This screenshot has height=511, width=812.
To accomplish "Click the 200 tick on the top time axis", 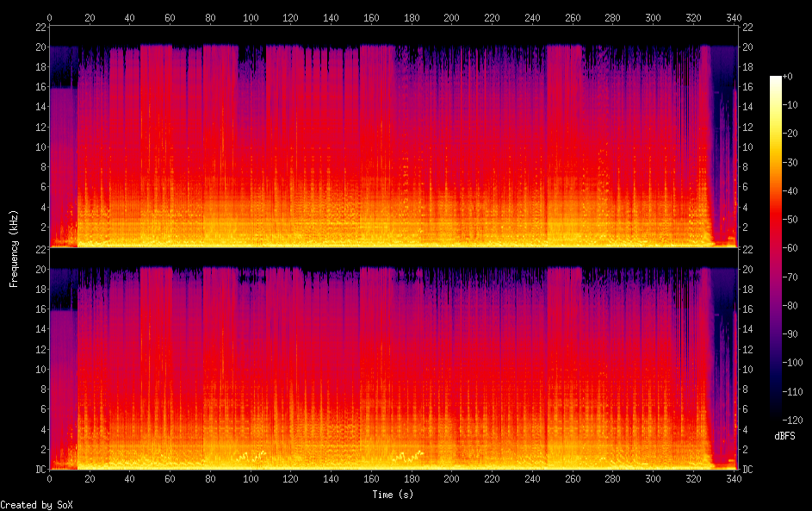I will [x=452, y=17].
